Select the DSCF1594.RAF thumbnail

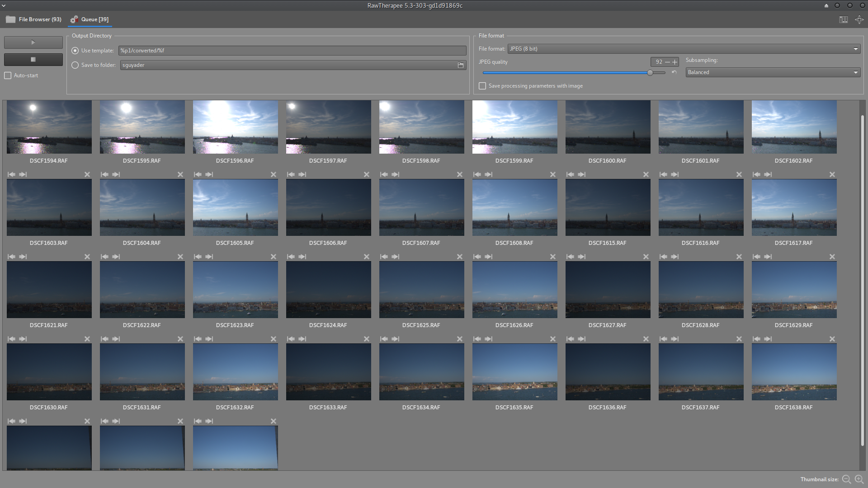tap(49, 127)
